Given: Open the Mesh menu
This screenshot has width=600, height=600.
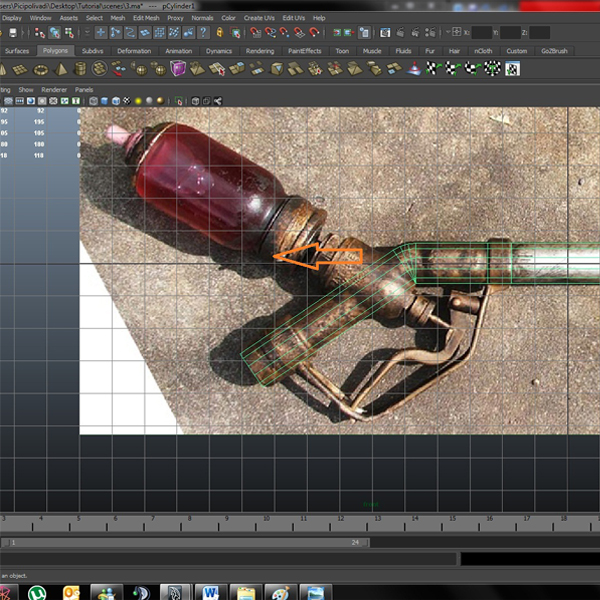Looking at the screenshot, I should click(x=117, y=18).
